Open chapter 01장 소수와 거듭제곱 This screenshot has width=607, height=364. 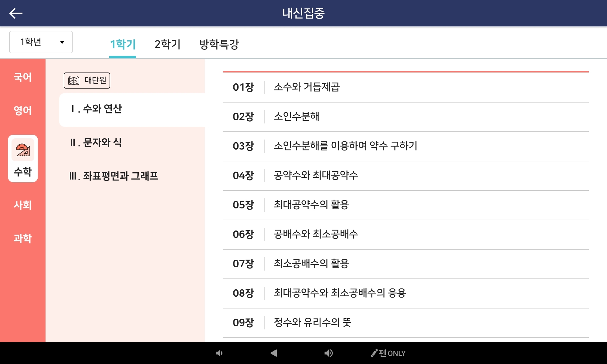[x=334, y=87]
